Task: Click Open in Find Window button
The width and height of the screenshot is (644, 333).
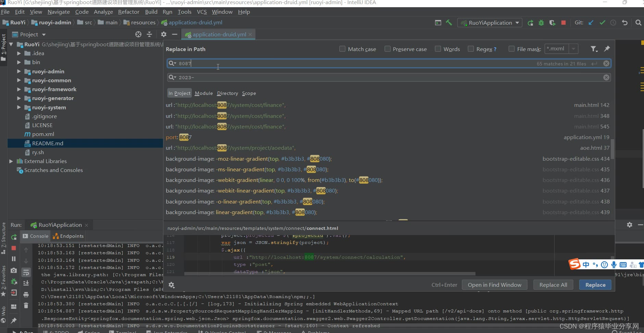Action: click(494, 285)
